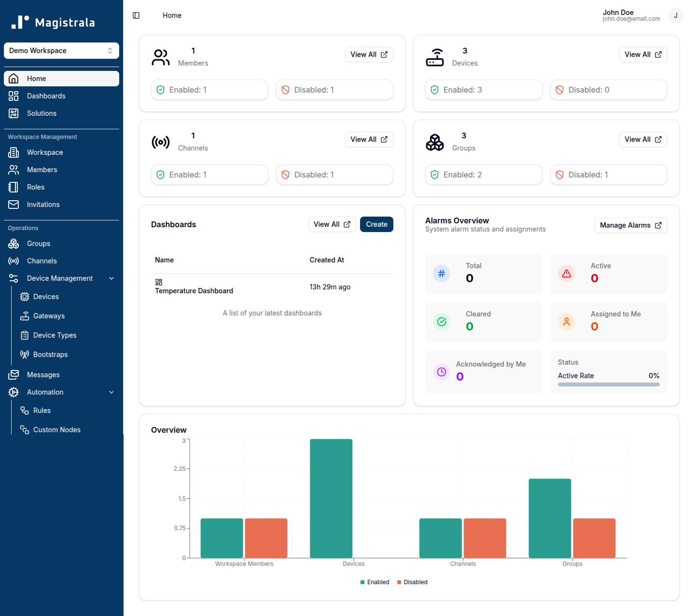This screenshot has width=695, height=616.
Task: Click the Home house icon in sidebar
Action: 14,79
